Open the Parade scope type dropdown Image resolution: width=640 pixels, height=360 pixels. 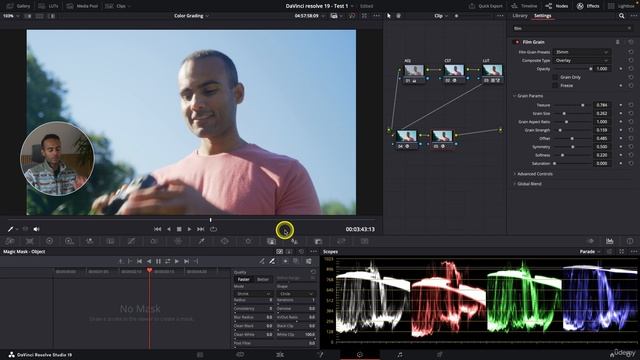click(x=590, y=252)
